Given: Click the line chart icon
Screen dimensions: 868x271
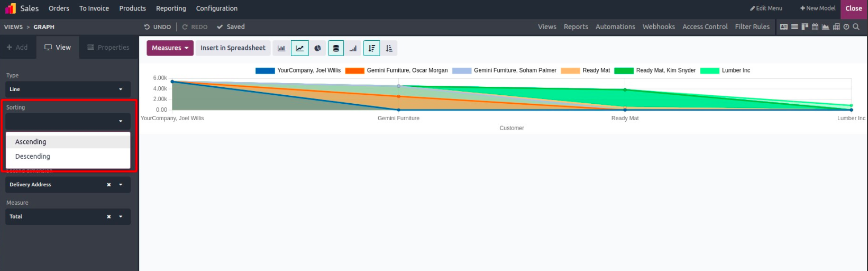Looking at the screenshot, I should (299, 48).
